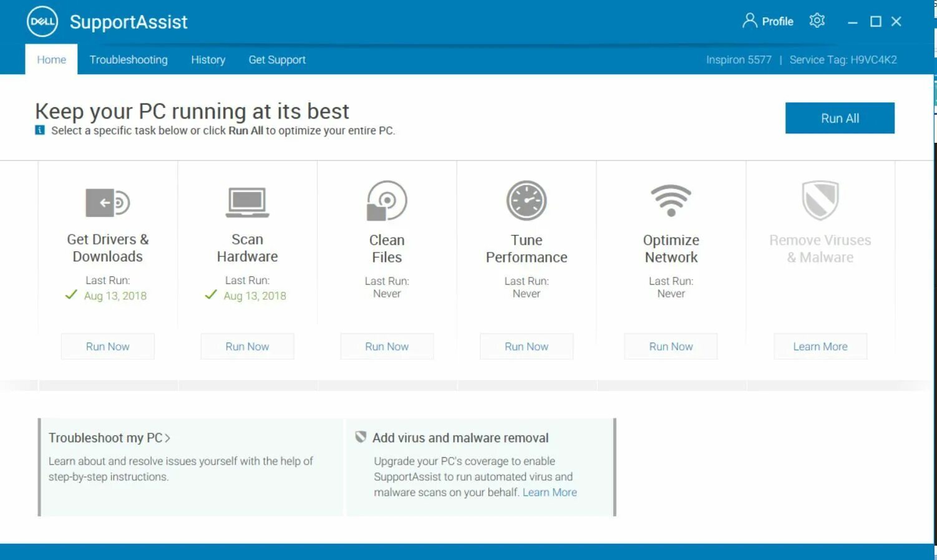Click Keep your PC running heading
The image size is (937, 560).
click(192, 111)
